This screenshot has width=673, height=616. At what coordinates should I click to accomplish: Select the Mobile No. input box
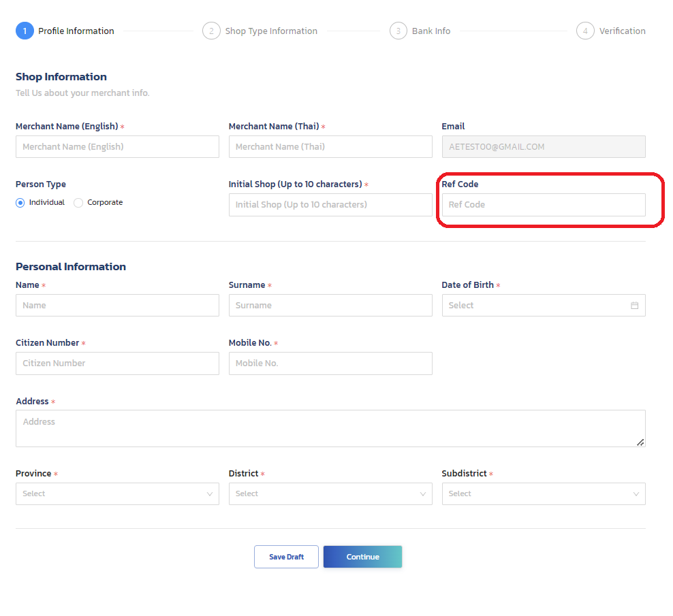(330, 363)
